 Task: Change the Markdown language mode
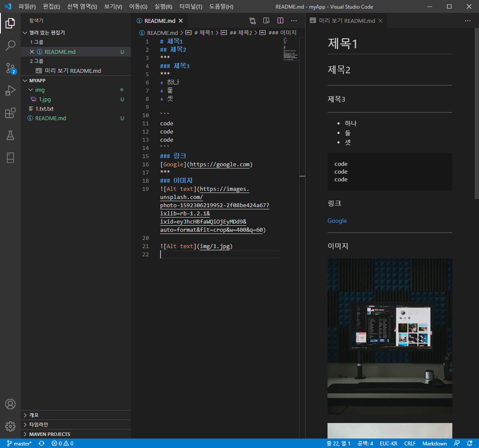pyautogui.click(x=434, y=443)
